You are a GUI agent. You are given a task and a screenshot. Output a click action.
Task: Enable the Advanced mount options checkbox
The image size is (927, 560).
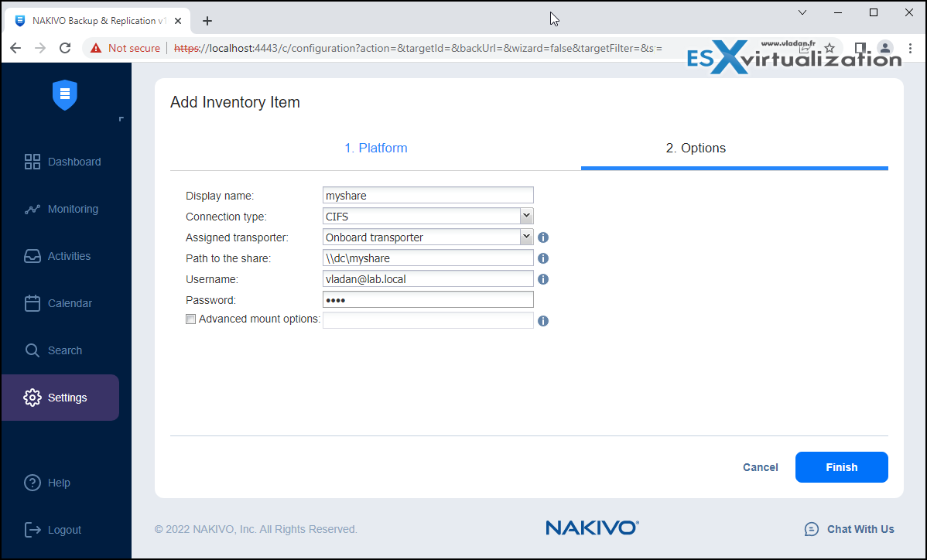[x=191, y=319]
